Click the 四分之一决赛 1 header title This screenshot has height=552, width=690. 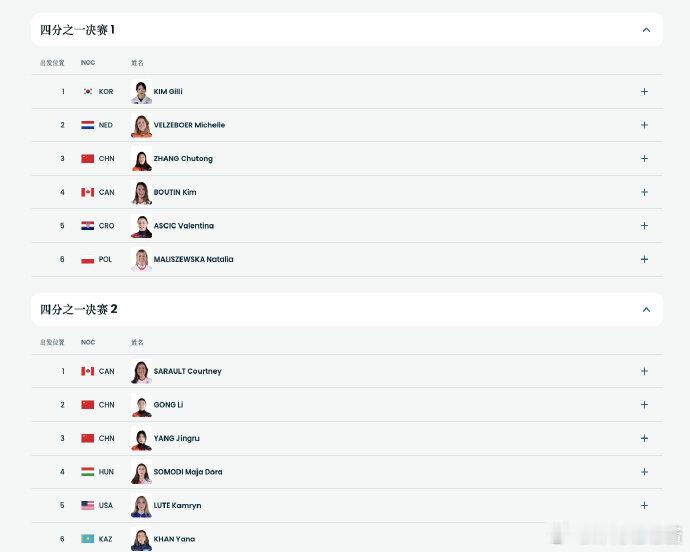78,30
